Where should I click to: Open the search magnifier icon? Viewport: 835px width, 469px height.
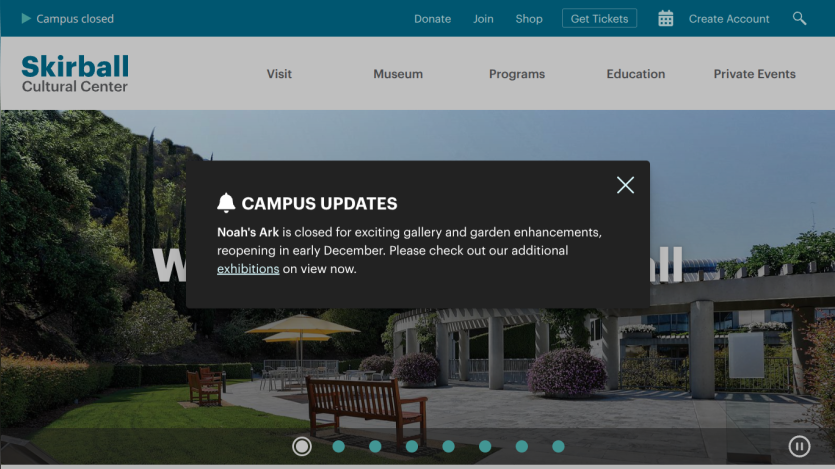(799, 19)
